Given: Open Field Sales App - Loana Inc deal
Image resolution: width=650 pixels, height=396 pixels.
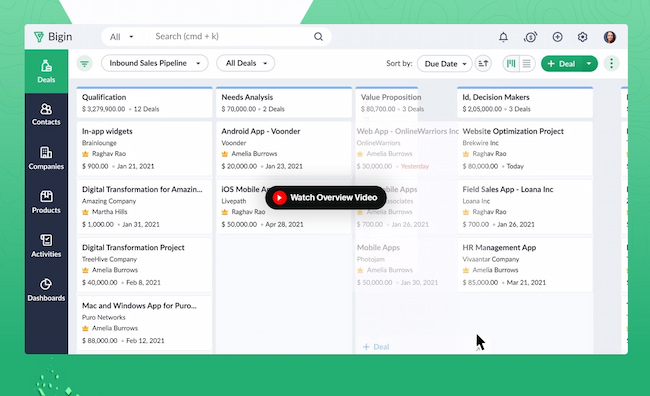Looking at the screenshot, I should [525, 207].
